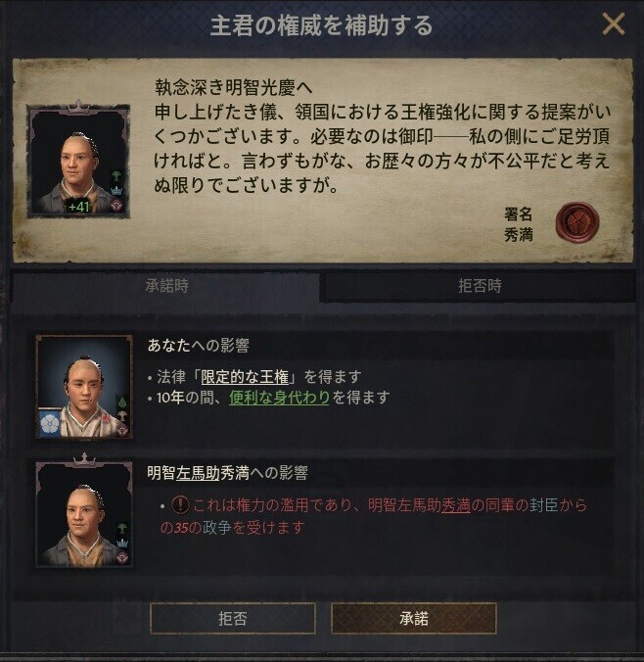Open the green 便利な身代わり modifier link
644x662 pixels.
click(x=279, y=398)
